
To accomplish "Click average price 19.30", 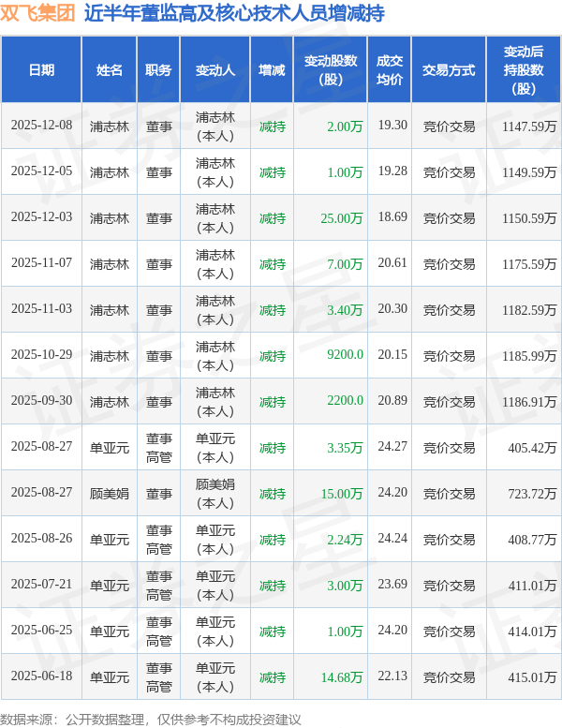I will pos(392,126).
